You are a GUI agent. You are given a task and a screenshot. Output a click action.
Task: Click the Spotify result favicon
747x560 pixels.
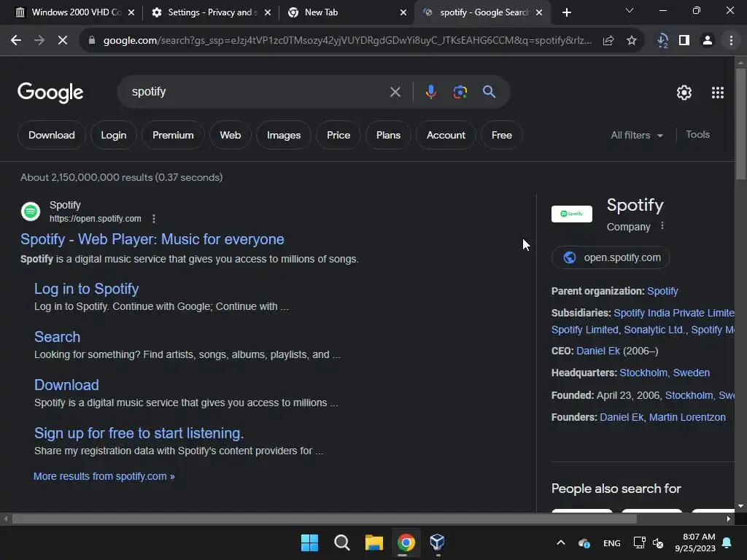(31, 211)
